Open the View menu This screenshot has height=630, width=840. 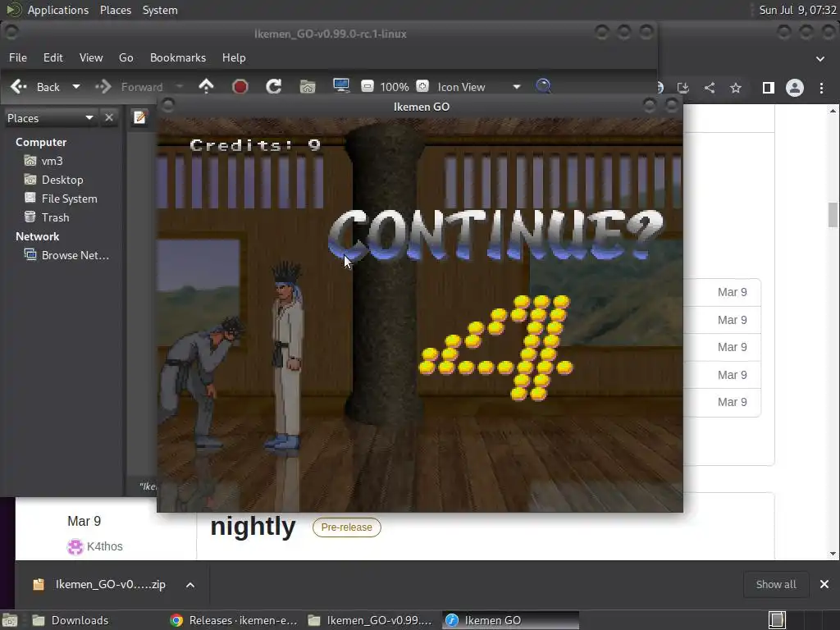[x=91, y=57]
